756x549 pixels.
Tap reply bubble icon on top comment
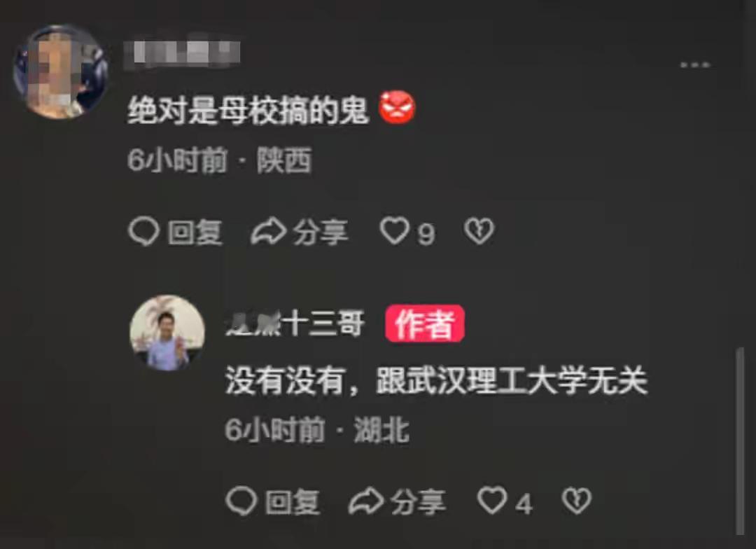pyautogui.click(x=143, y=232)
